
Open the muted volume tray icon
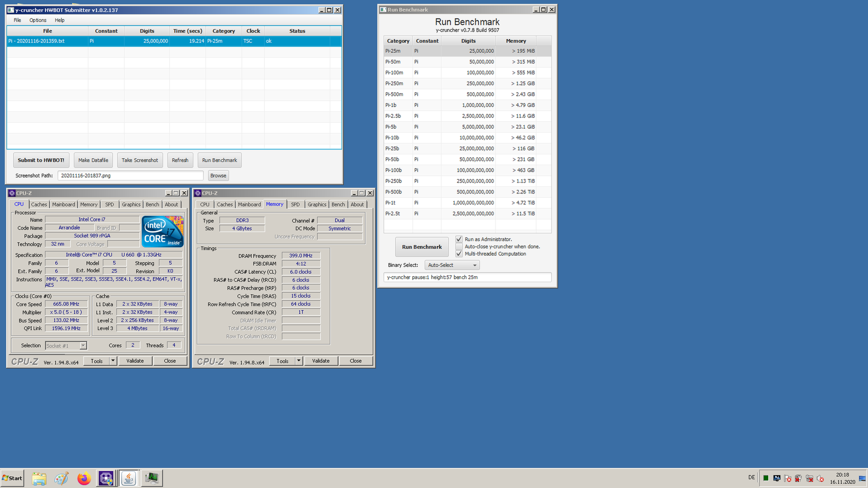(820, 478)
